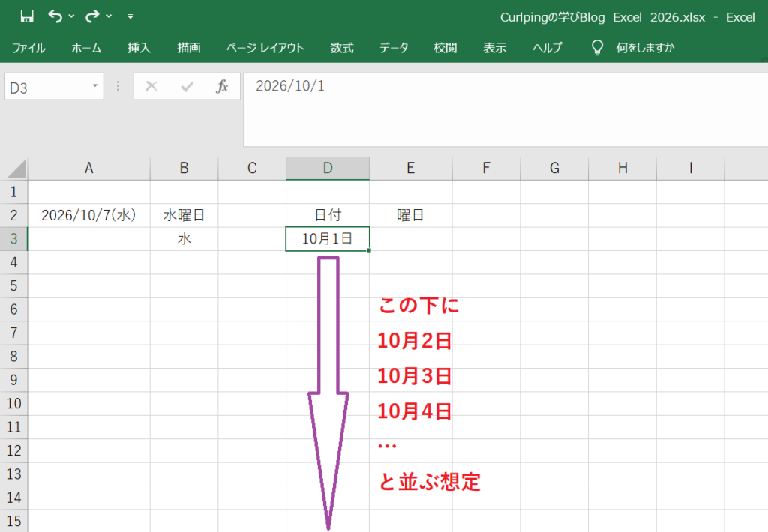Click the Save icon in quick access toolbar

coord(27,16)
